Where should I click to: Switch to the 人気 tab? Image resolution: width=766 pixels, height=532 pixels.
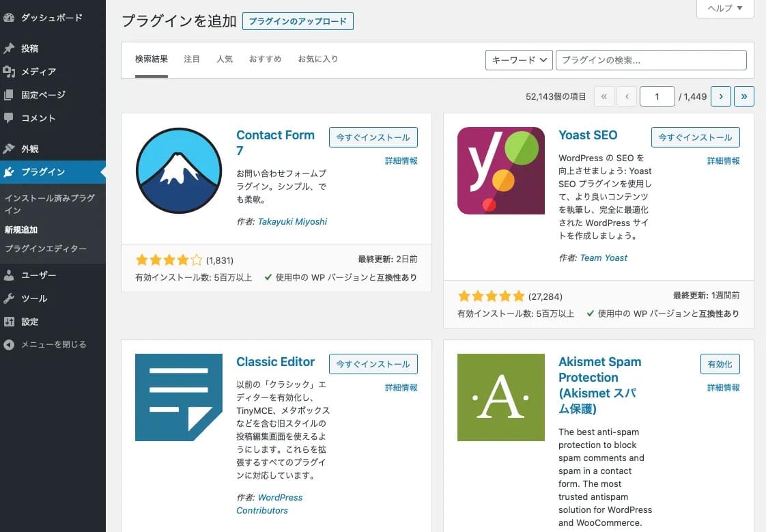(225, 59)
